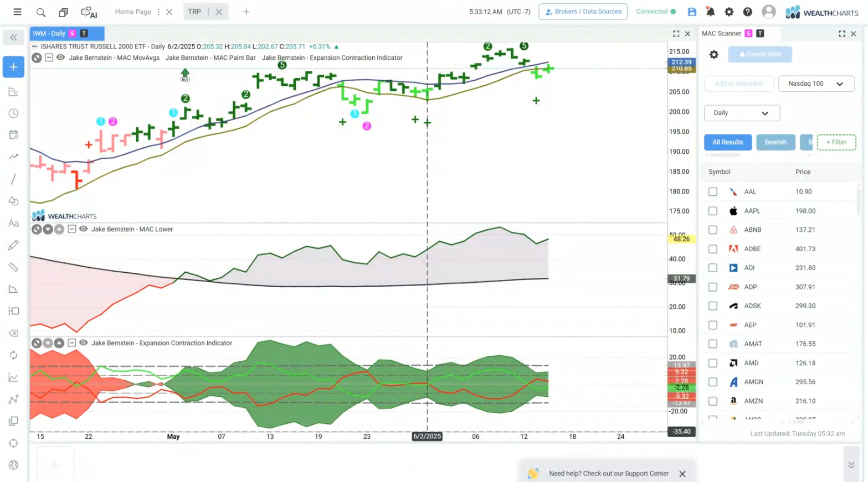Open settings gear in top bar

(x=729, y=12)
